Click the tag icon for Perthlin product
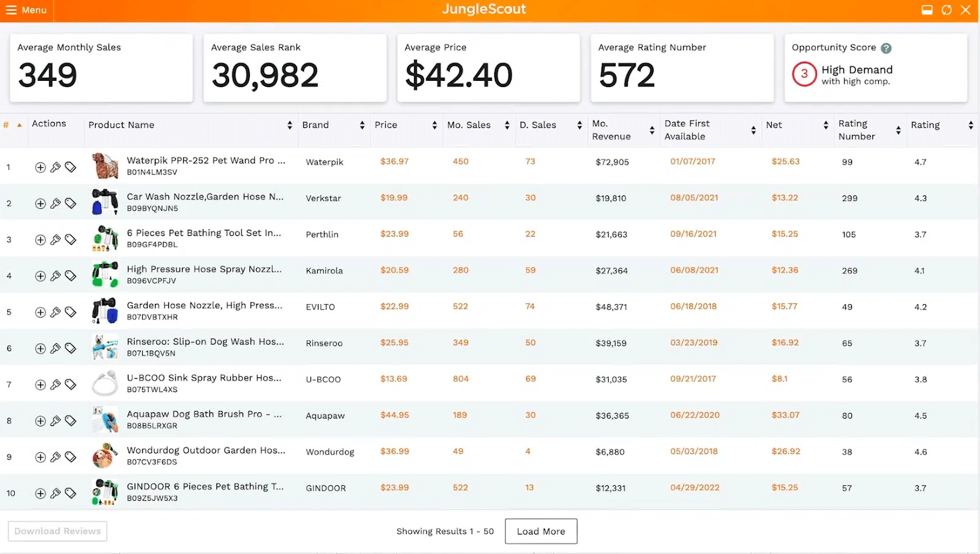Viewport: 980px width, 554px height. [70, 240]
